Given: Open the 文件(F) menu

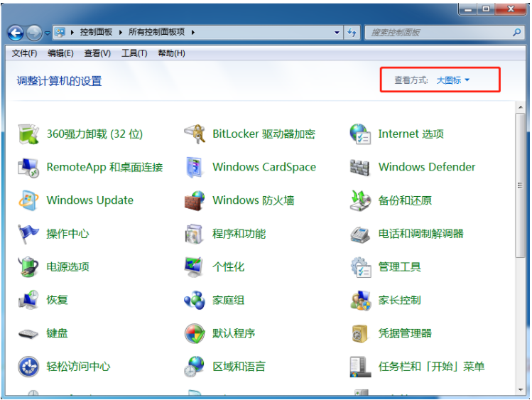Looking at the screenshot, I should [25, 53].
